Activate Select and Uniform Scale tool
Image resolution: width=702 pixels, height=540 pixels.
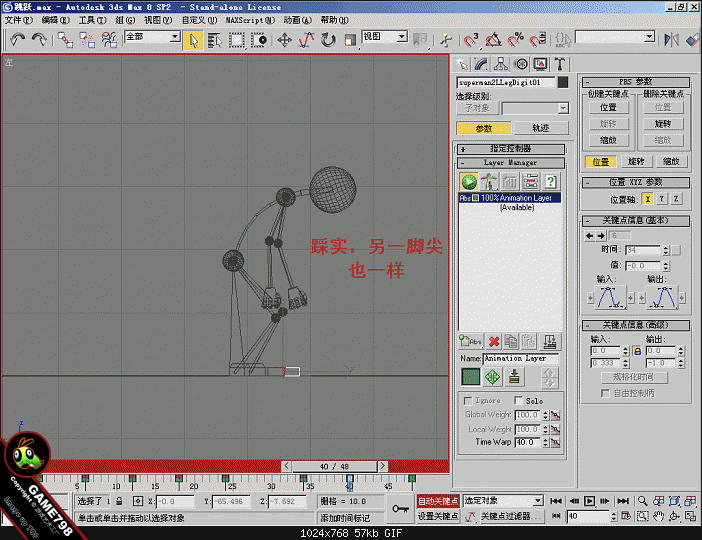350,40
